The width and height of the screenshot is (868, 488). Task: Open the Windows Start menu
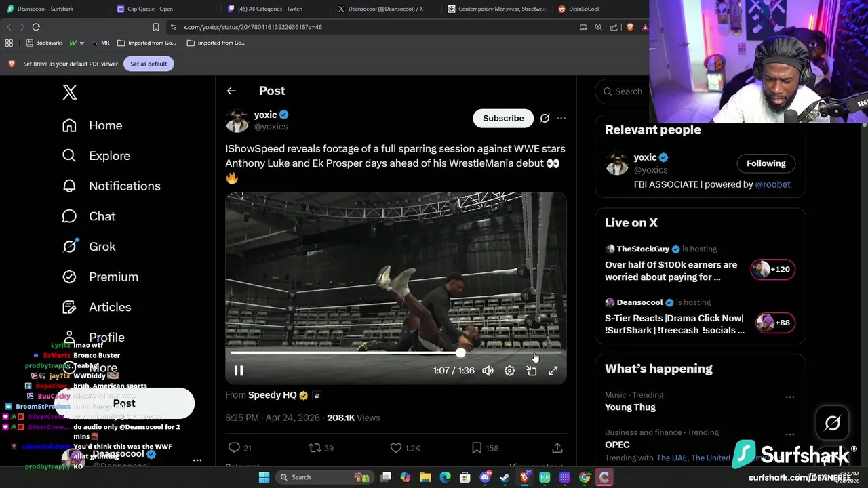pyautogui.click(x=264, y=477)
